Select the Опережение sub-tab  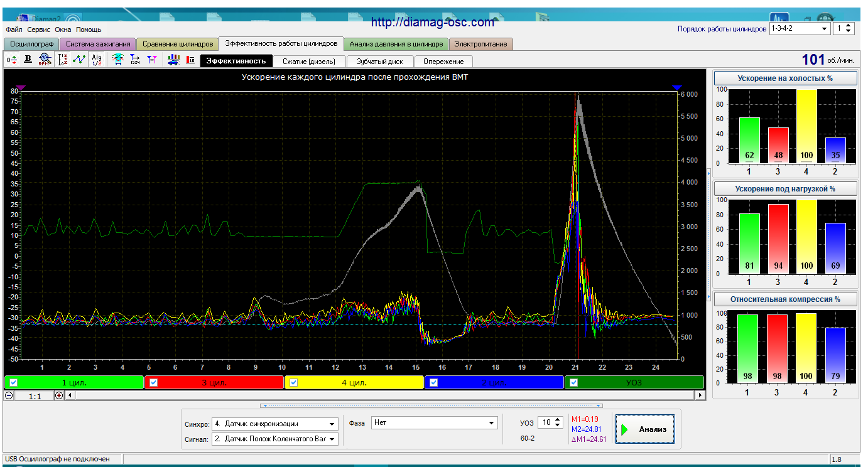[443, 62]
